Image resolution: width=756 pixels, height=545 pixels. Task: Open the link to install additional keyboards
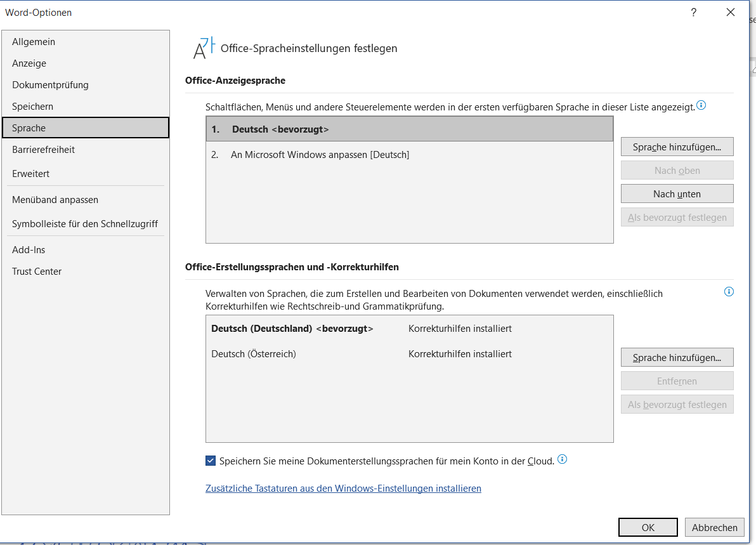pos(343,488)
